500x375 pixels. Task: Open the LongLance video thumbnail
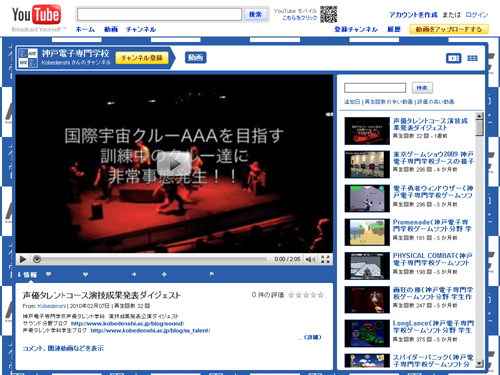coord(367,333)
